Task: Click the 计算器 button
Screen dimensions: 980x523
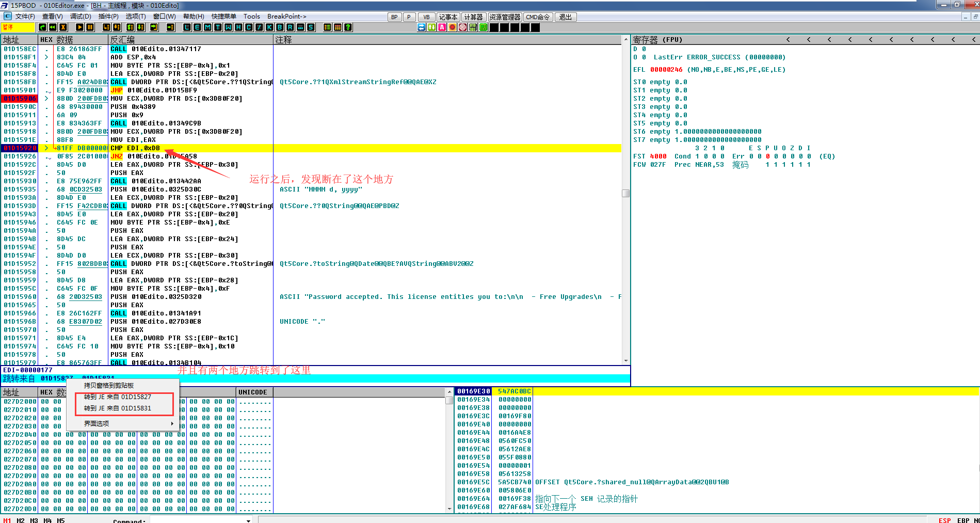Action: (x=473, y=17)
